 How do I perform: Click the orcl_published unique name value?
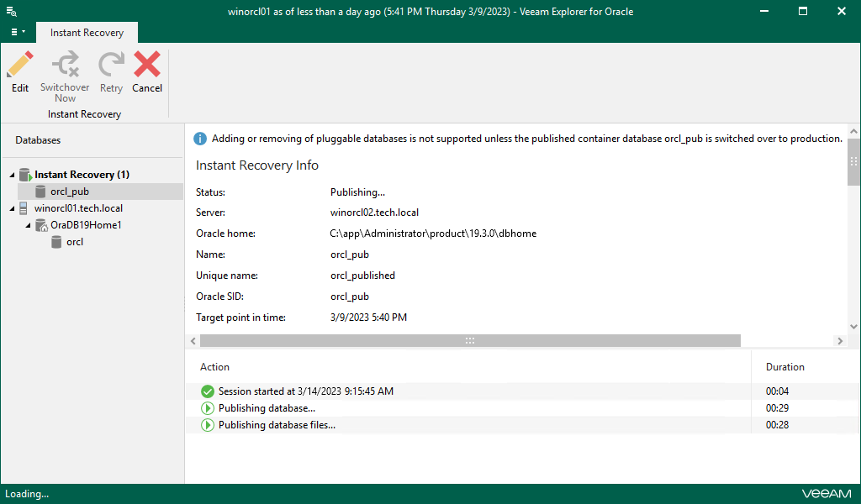[x=362, y=276]
